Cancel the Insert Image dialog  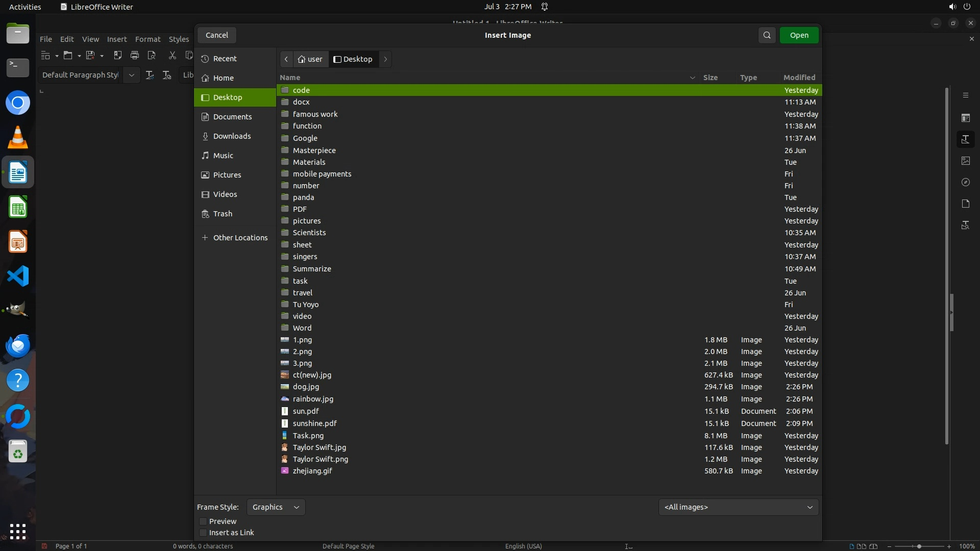(x=217, y=35)
